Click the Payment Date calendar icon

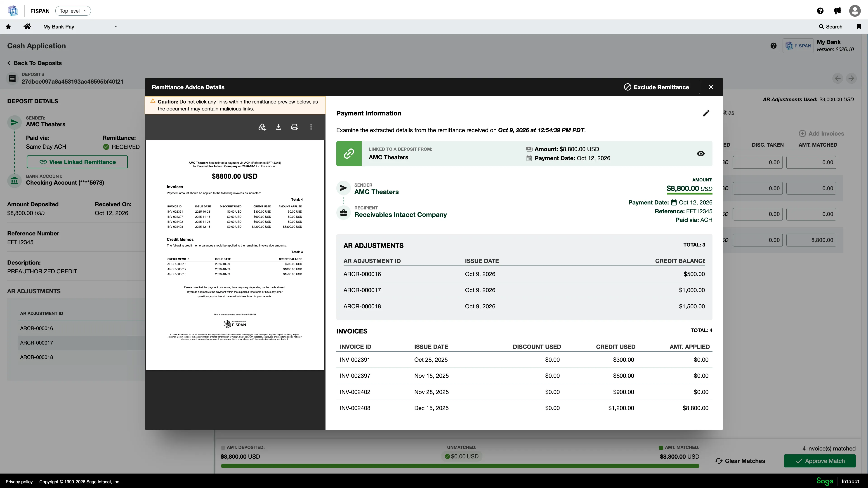coord(674,202)
